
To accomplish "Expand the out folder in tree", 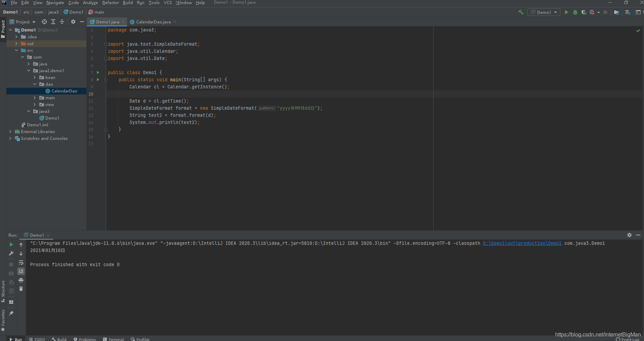I will tap(16, 43).
